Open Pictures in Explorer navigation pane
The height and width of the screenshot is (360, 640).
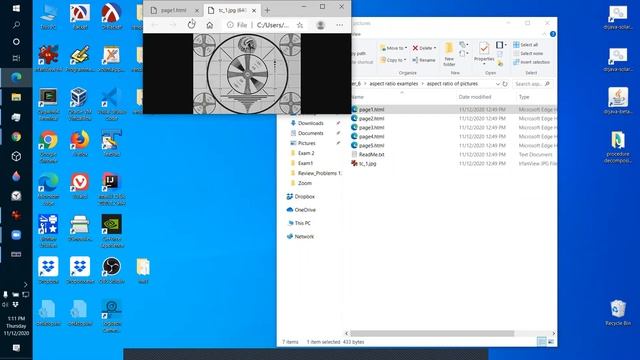pyautogui.click(x=306, y=143)
